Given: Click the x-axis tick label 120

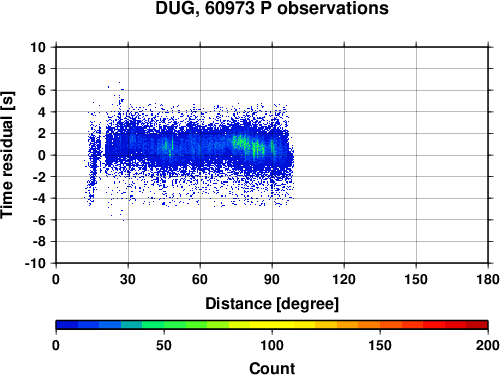Looking at the screenshot, I should tap(344, 279).
